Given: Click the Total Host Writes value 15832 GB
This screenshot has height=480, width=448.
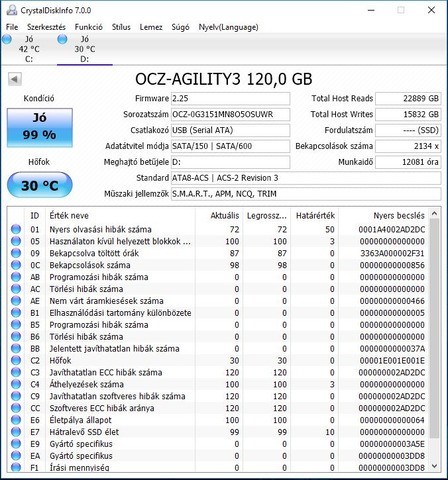Looking at the screenshot, I should tap(408, 114).
